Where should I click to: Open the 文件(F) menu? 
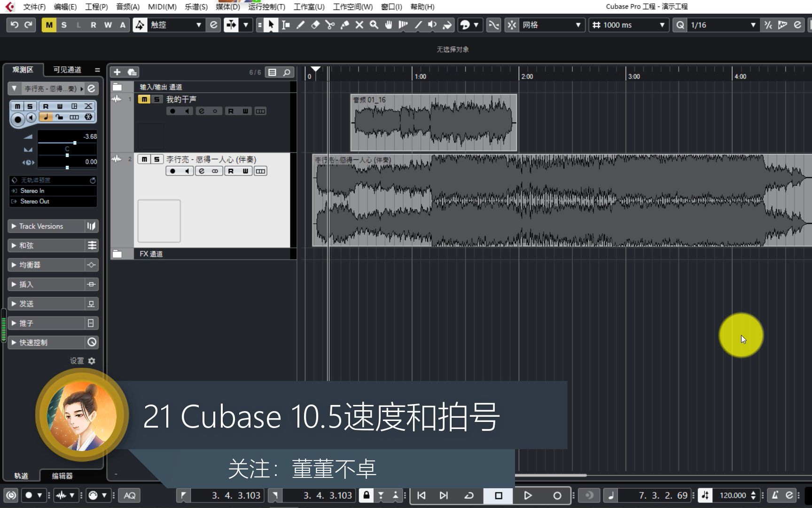coord(34,7)
